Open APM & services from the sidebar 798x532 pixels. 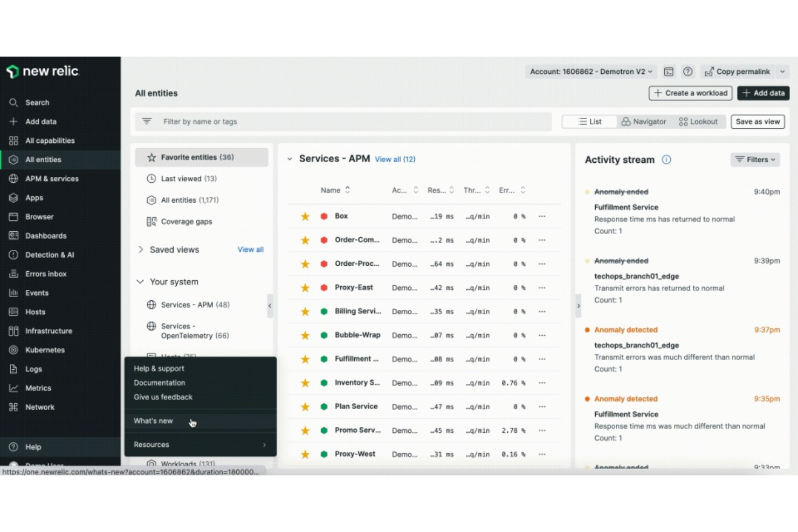[x=52, y=178]
